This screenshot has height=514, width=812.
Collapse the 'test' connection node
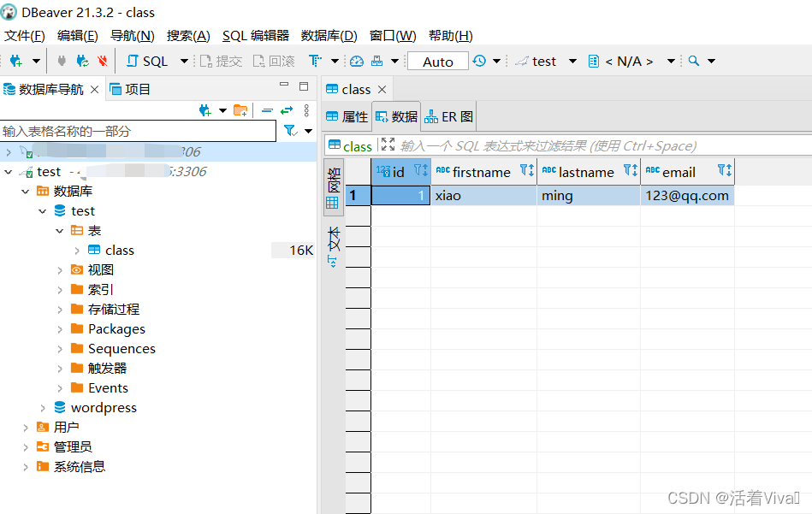(9, 171)
